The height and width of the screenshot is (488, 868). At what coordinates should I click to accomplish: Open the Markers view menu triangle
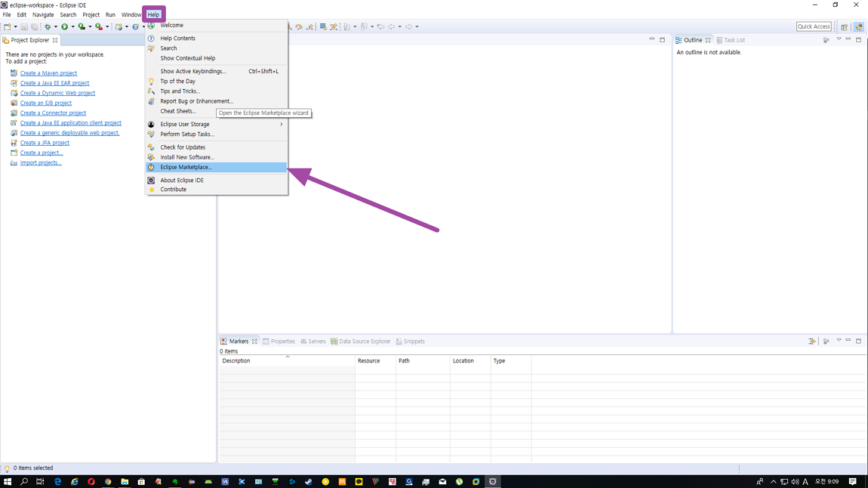point(839,341)
